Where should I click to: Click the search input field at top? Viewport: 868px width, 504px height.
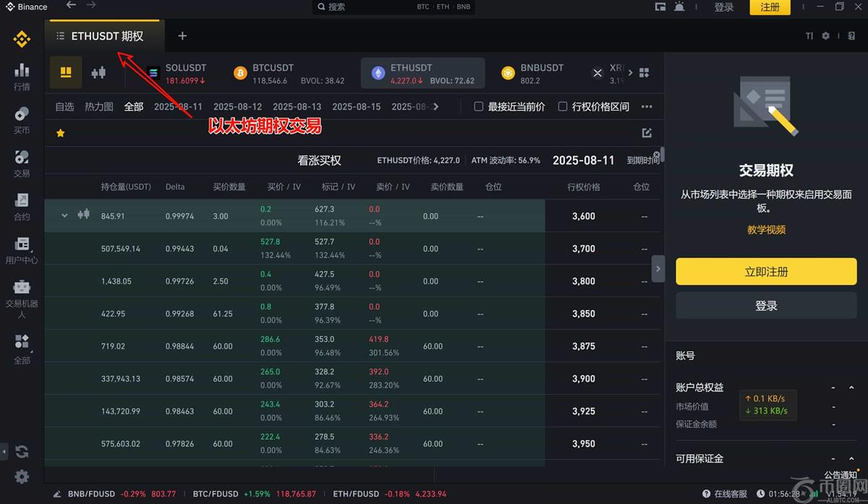[x=369, y=7]
